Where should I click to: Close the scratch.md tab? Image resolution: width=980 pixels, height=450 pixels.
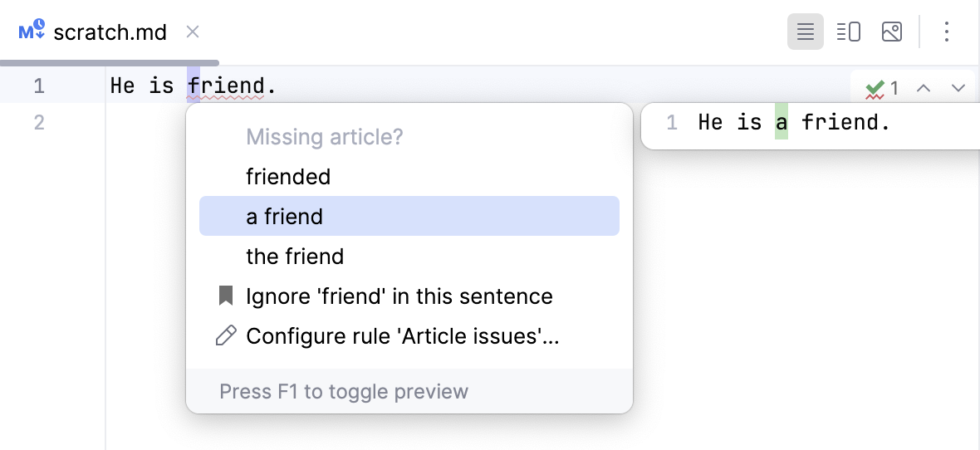193,32
